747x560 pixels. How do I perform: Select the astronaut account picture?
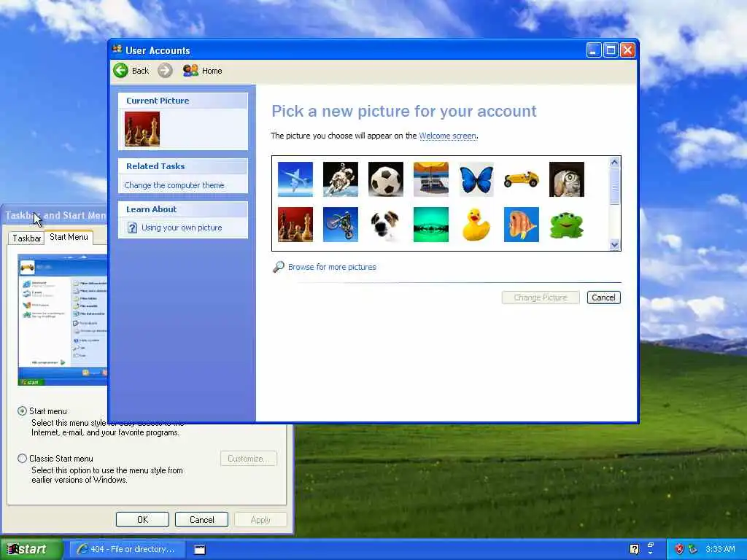(x=341, y=179)
